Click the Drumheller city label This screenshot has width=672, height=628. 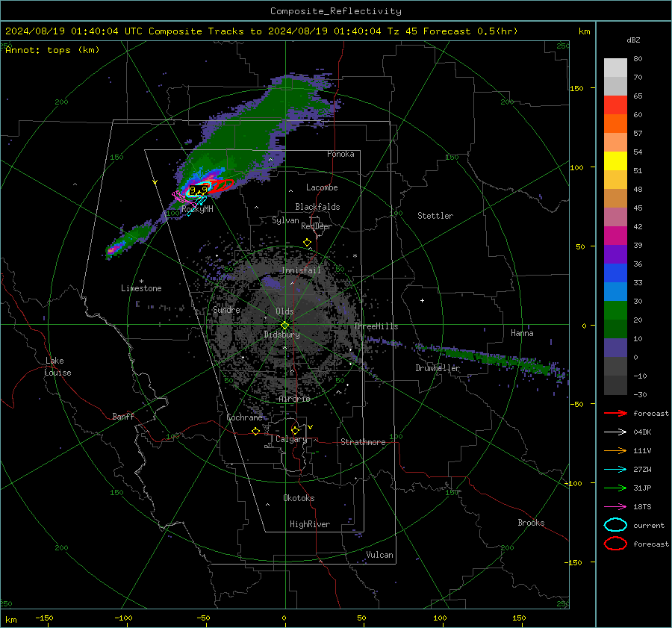coord(438,368)
